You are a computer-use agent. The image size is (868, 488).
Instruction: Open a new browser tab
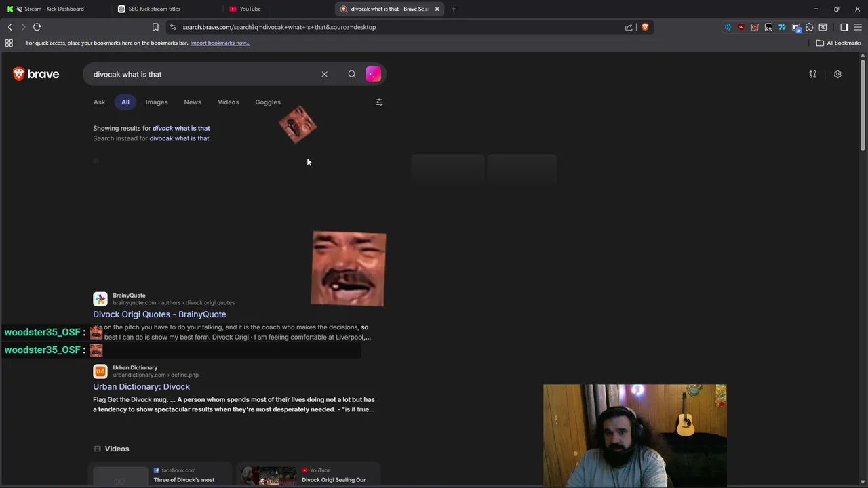click(454, 9)
